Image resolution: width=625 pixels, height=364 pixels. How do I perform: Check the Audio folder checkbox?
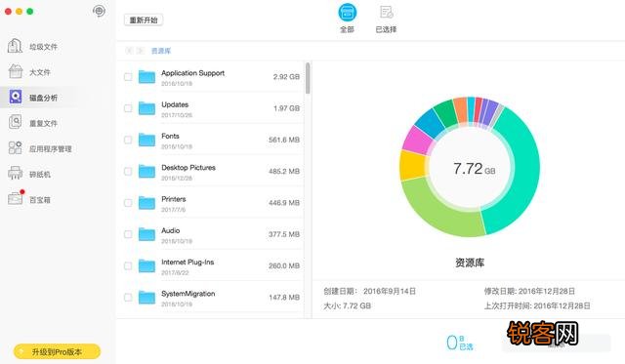coord(128,234)
